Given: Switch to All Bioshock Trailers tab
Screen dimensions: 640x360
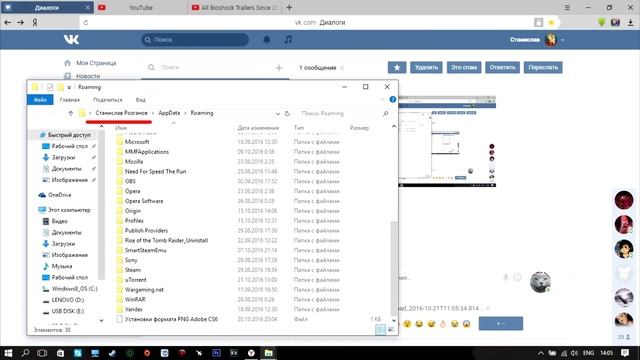Looking at the screenshot, I should pos(235,7).
